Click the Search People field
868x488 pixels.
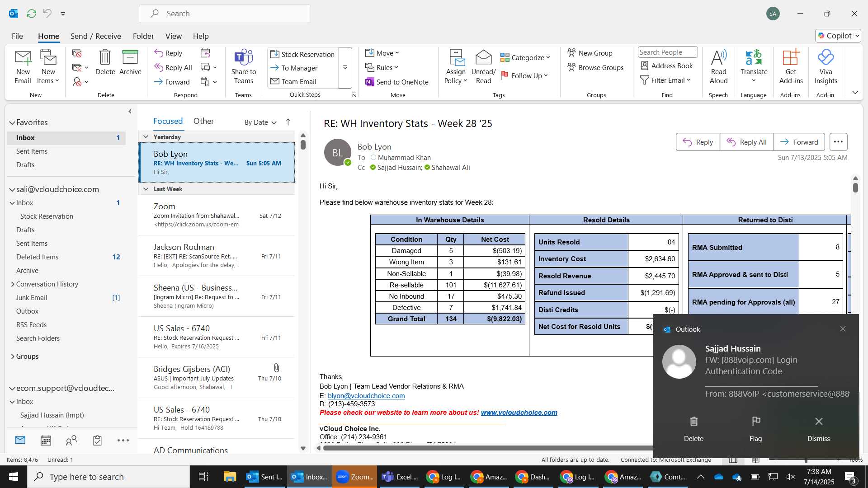click(x=667, y=52)
